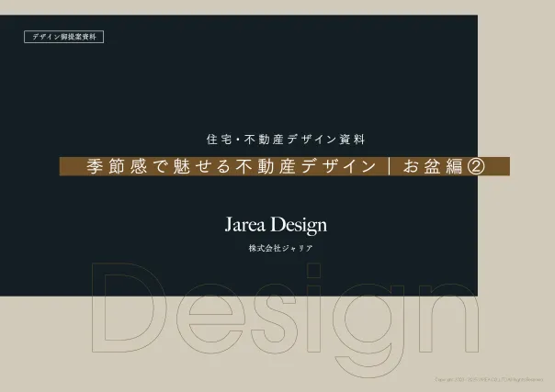Click the vertical bar separator in title

coord(390,166)
